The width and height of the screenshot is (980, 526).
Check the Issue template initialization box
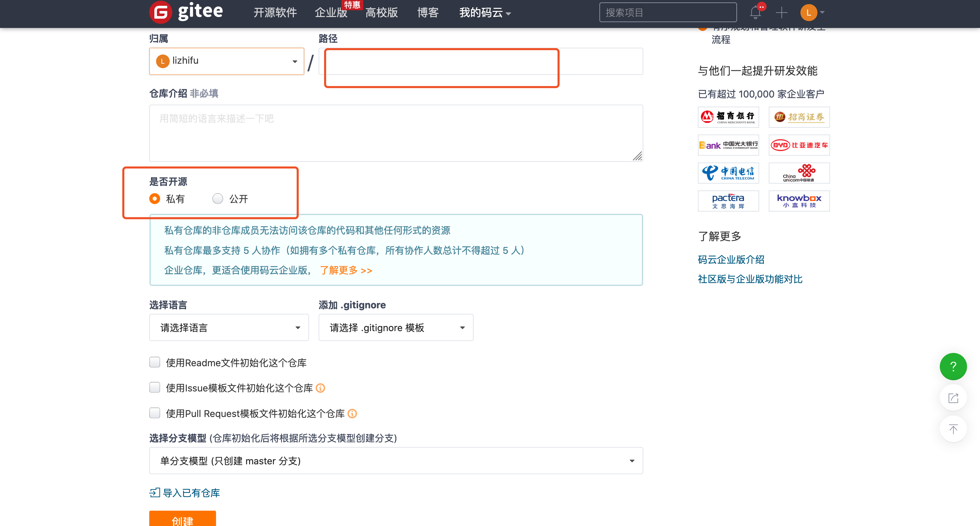(155, 388)
